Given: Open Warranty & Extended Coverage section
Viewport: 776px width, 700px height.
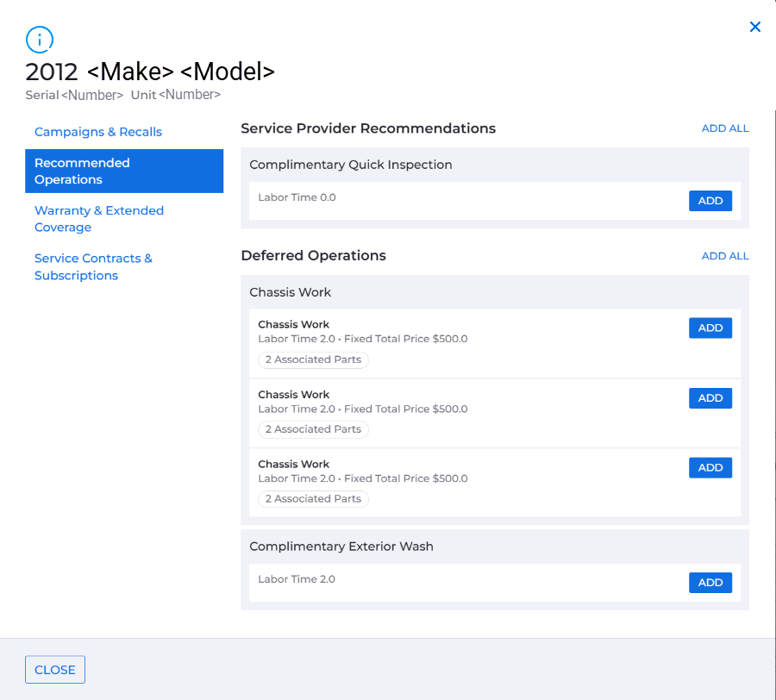Looking at the screenshot, I should 99,219.
